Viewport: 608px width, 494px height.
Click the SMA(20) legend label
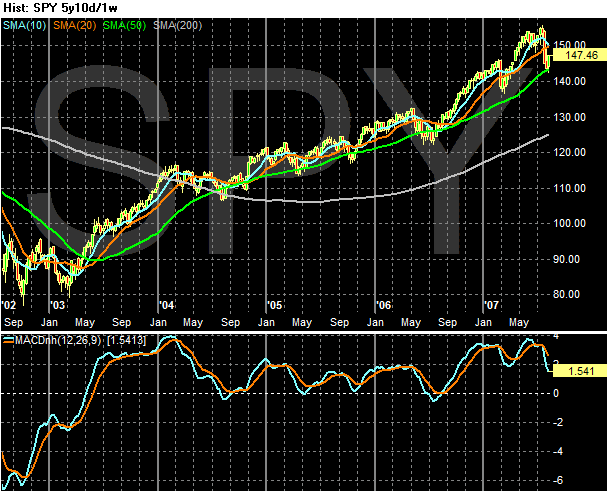click(x=75, y=26)
